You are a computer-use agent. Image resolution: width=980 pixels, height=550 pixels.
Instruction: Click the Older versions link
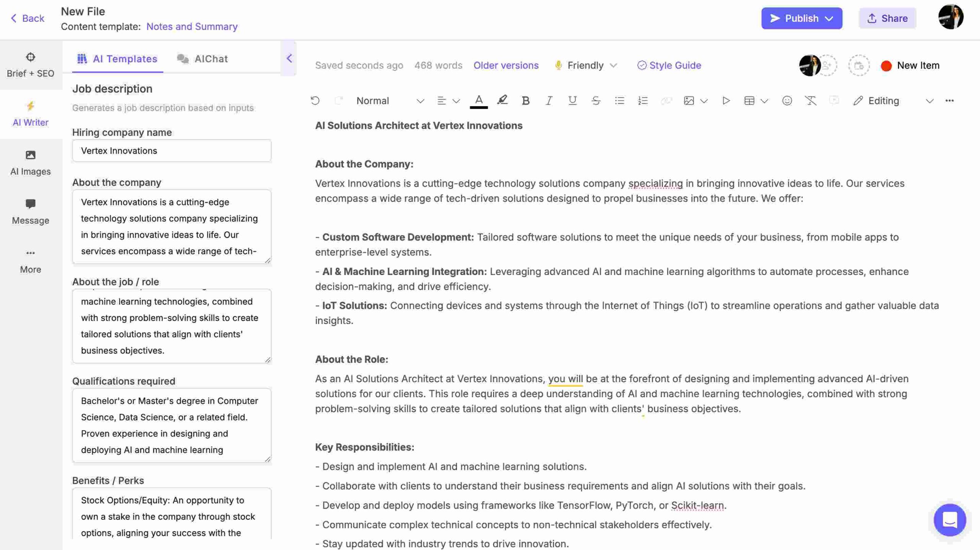505,65
